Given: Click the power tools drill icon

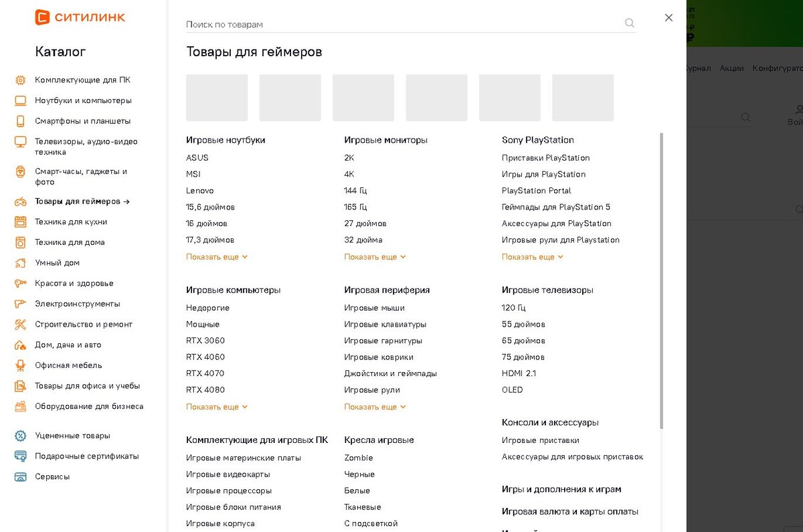Looking at the screenshot, I should (x=21, y=304).
